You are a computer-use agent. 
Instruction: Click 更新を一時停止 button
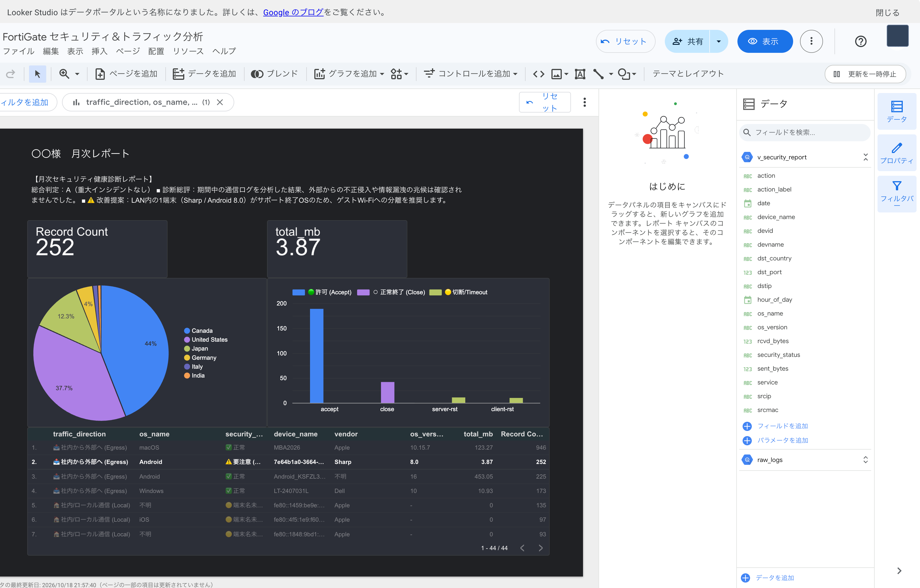tap(865, 74)
